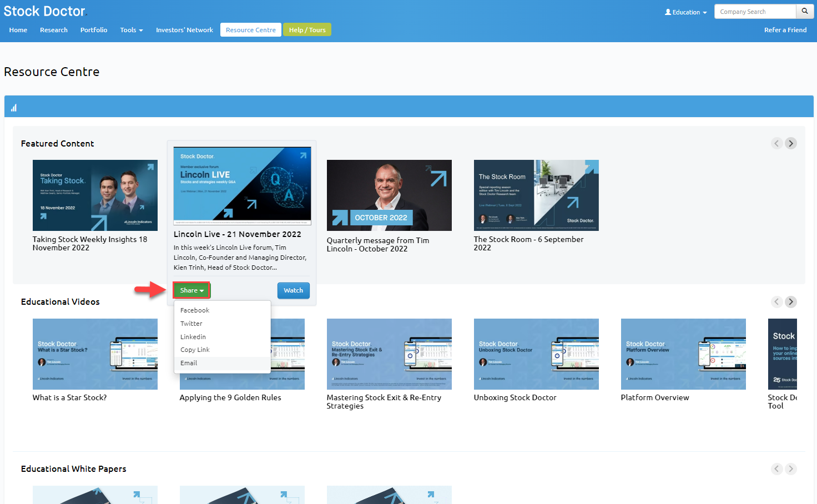Open the Education user dropdown
The height and width of the screenshot is (504, 817).
686,12
